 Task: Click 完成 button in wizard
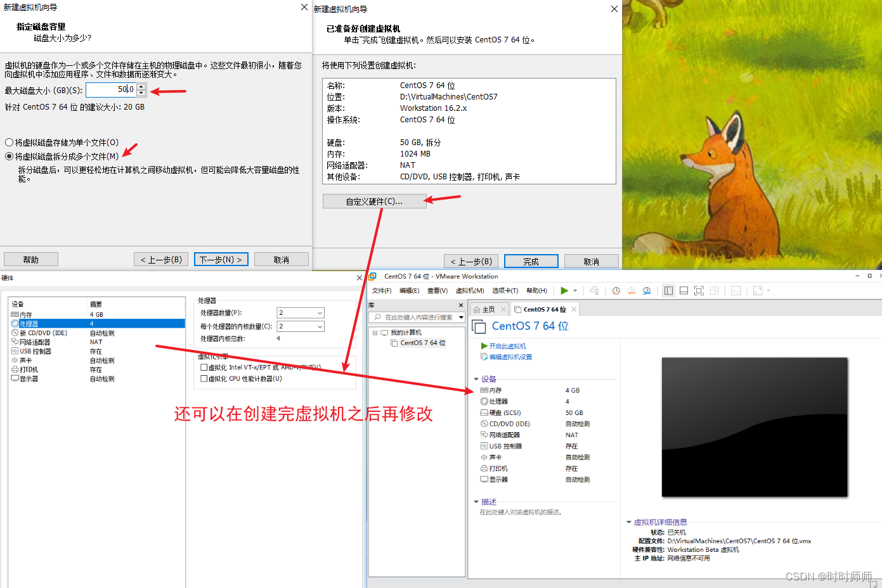coord(531,262)
